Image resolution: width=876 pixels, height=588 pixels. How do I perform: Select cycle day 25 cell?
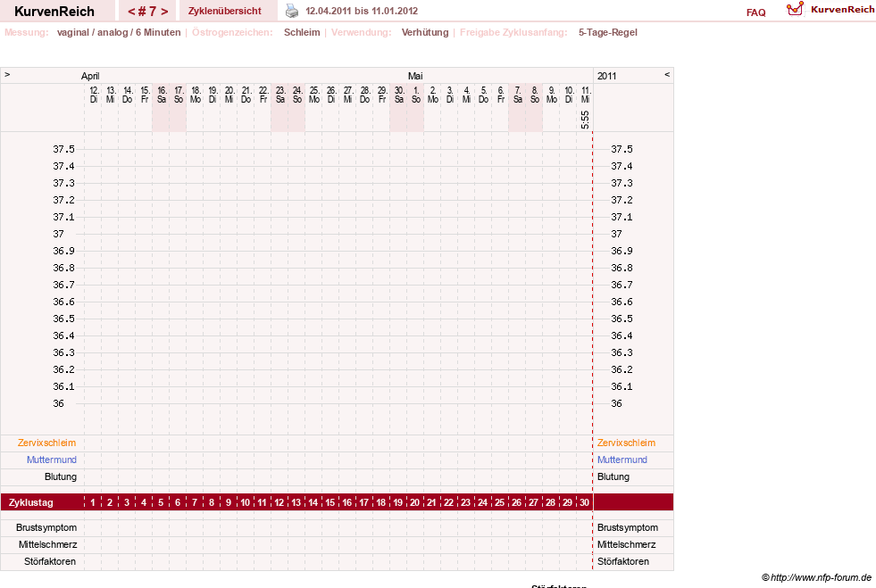tap(499, 502)
